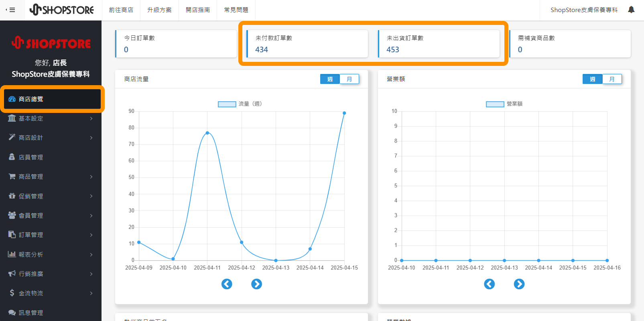Expand the 商店設計 submenu chevron

click(x=91, y=138)
